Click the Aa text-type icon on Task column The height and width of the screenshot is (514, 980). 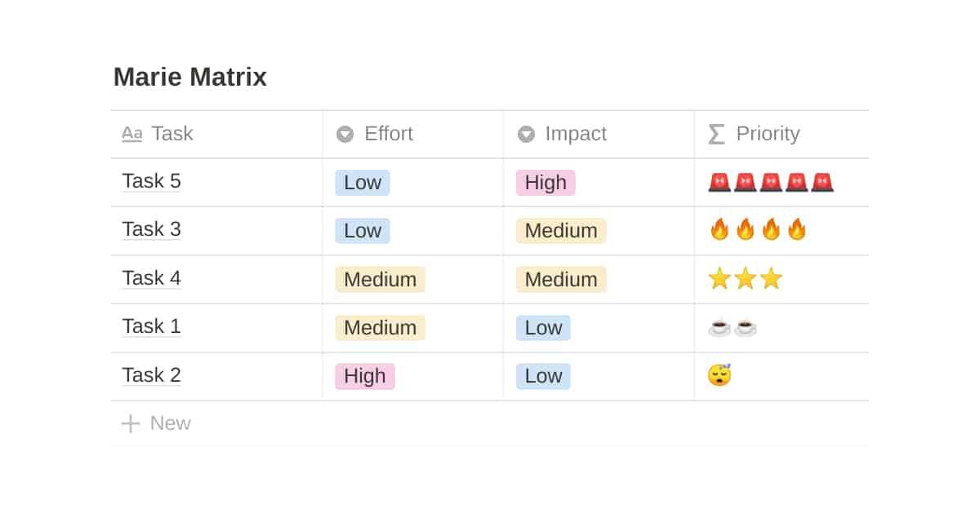tap(131, 134)
